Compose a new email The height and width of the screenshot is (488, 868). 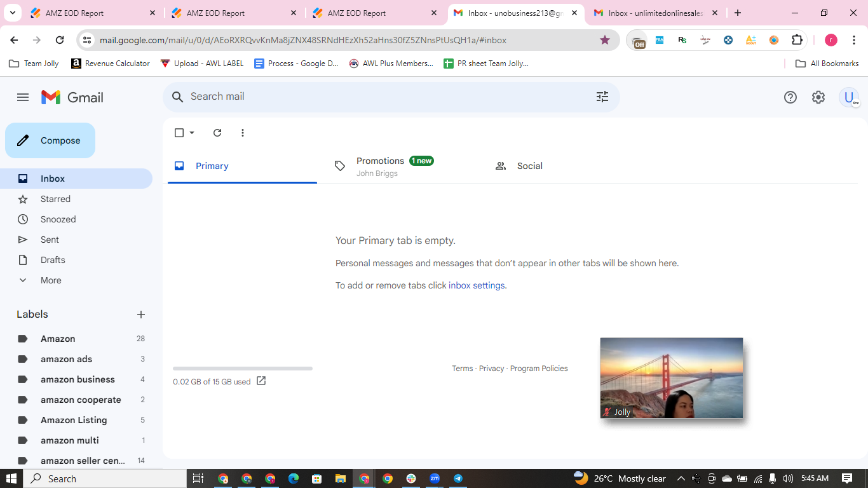(x=50, y=140)
